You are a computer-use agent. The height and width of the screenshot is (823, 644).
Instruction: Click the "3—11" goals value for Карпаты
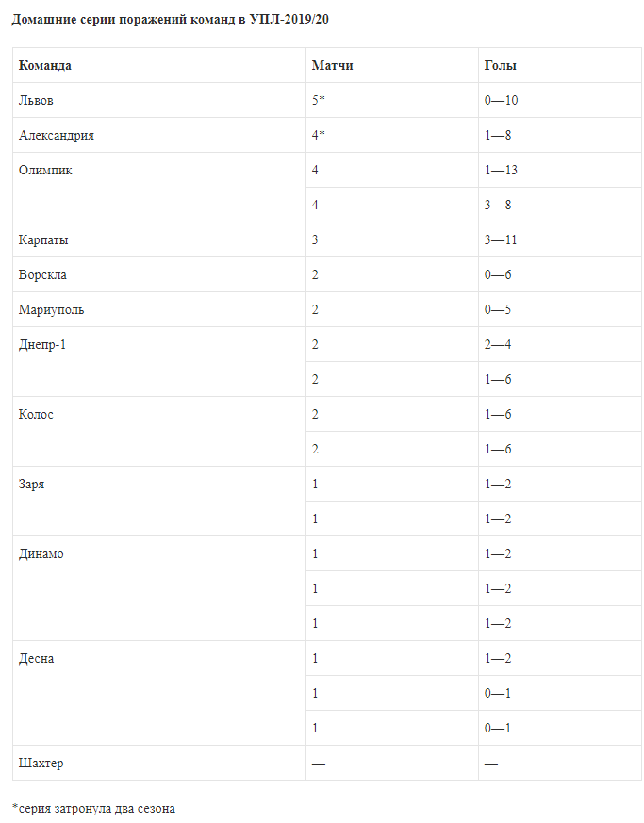tap(501, 239)
